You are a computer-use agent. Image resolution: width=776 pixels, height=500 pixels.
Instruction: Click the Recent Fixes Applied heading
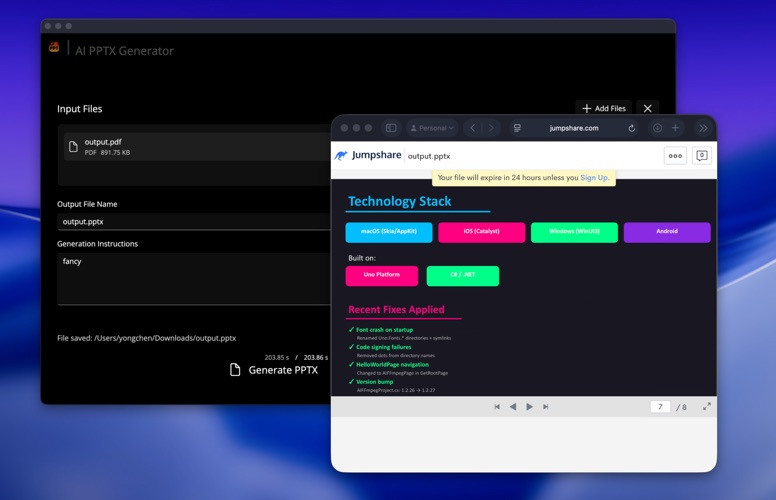(396, 310)
